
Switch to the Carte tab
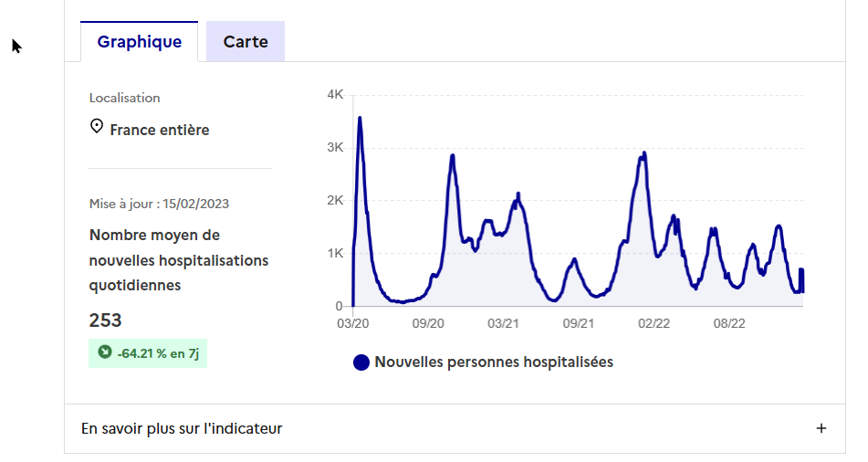coord(246,42)
